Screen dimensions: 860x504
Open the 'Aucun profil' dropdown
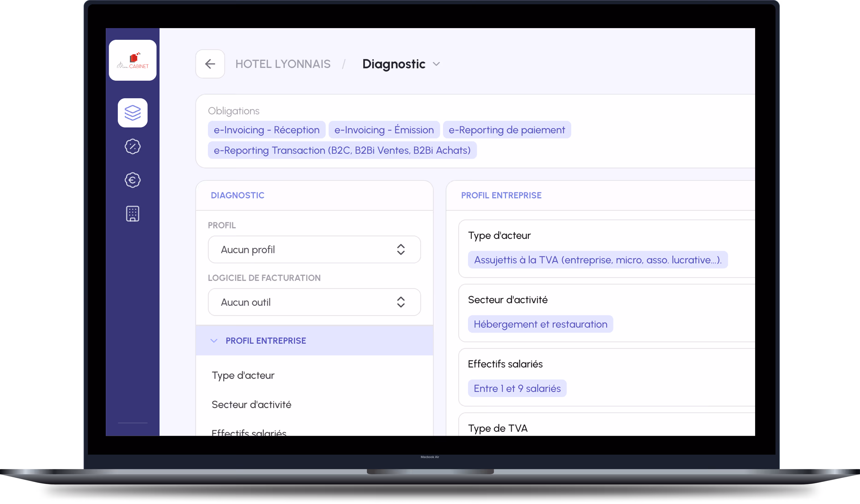pyautogui.click(x=314, y=249)
